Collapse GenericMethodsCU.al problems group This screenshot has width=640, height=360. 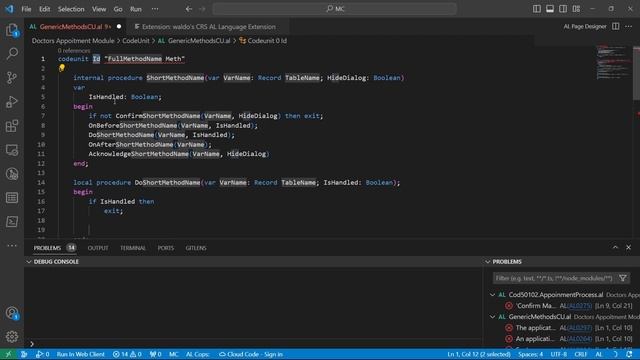click(x=493, y=317)
